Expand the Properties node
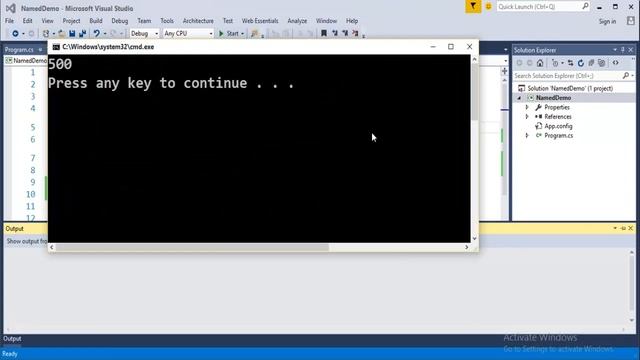This screenshot has width=640, height=360. (527, 107)
